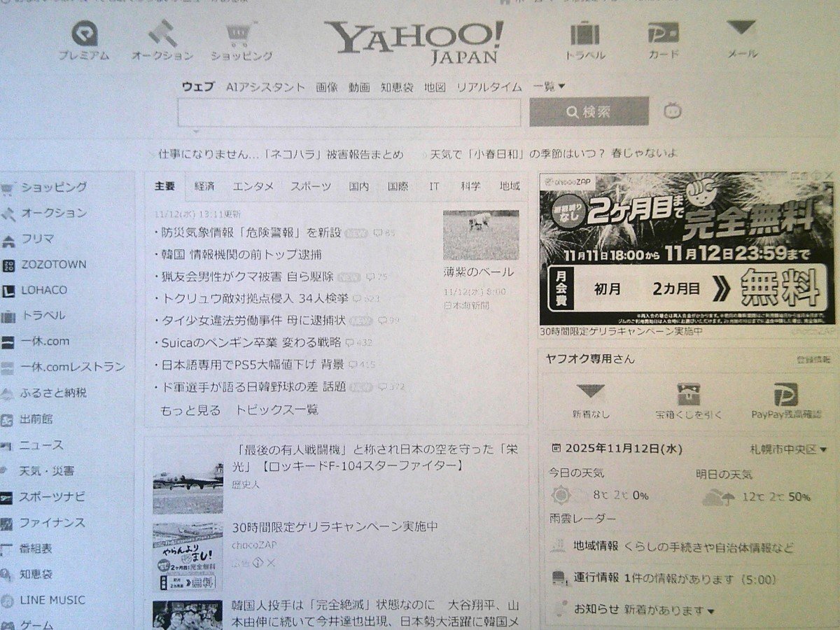Open the オークション hammer icon at top
This screenshot has width=840, height=630.
[x=160, y=34]
